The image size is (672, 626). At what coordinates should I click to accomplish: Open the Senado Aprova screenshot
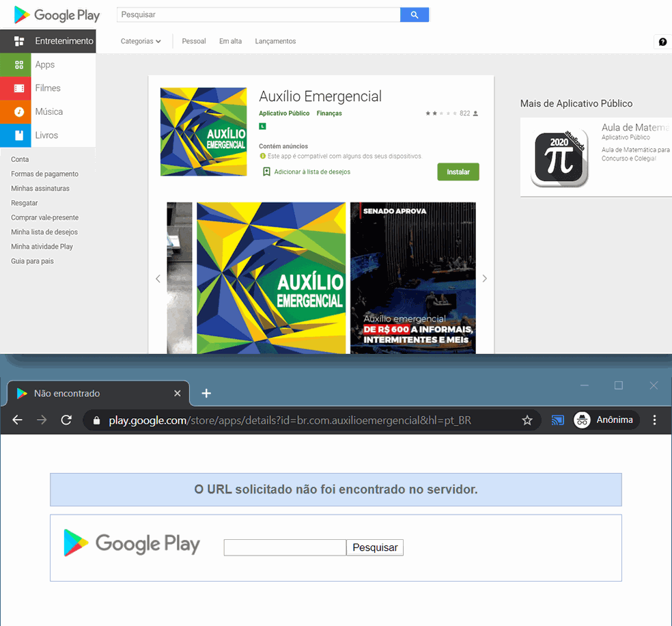[412, 278]
